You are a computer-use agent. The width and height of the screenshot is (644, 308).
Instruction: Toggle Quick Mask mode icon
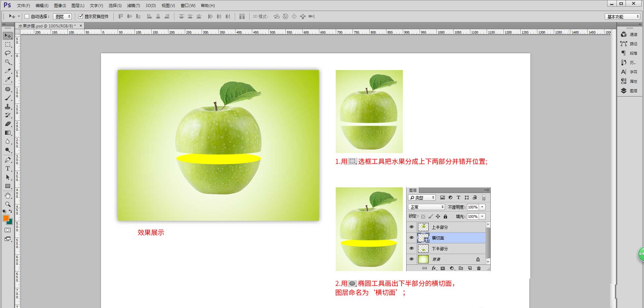click(x=8, y=230)
